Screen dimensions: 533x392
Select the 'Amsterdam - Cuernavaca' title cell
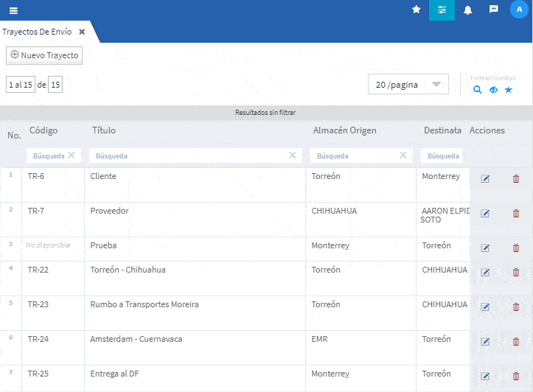click(x=195, y=348)
